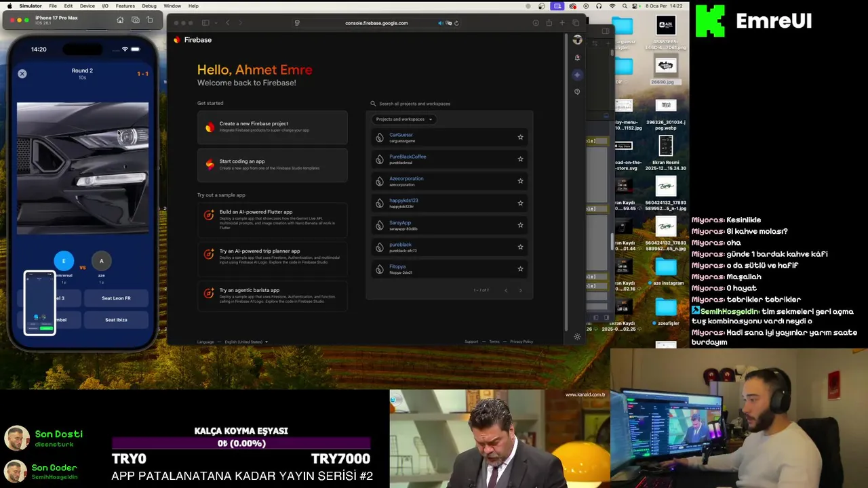Screen dimensions: 868x488
Task: Open the Projects and workspaces filter dropdown
Action: (404, 119)
